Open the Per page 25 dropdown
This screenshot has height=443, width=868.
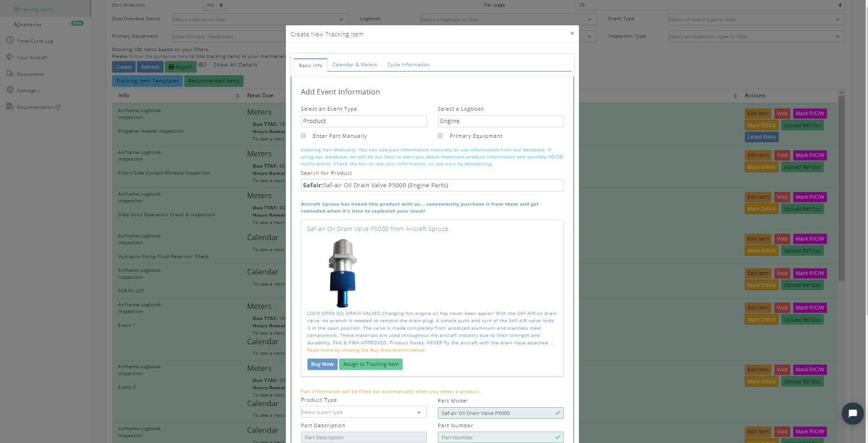point(710,5)
